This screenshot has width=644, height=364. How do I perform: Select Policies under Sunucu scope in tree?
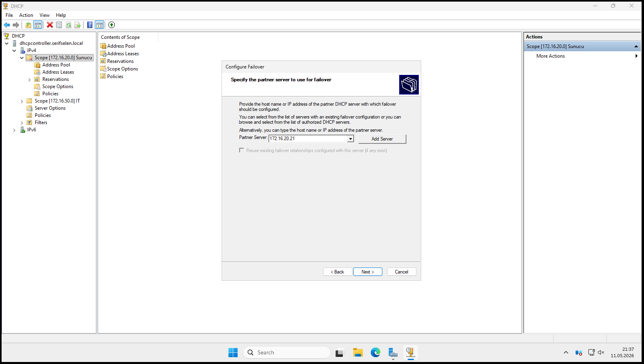tap(50, 94)
